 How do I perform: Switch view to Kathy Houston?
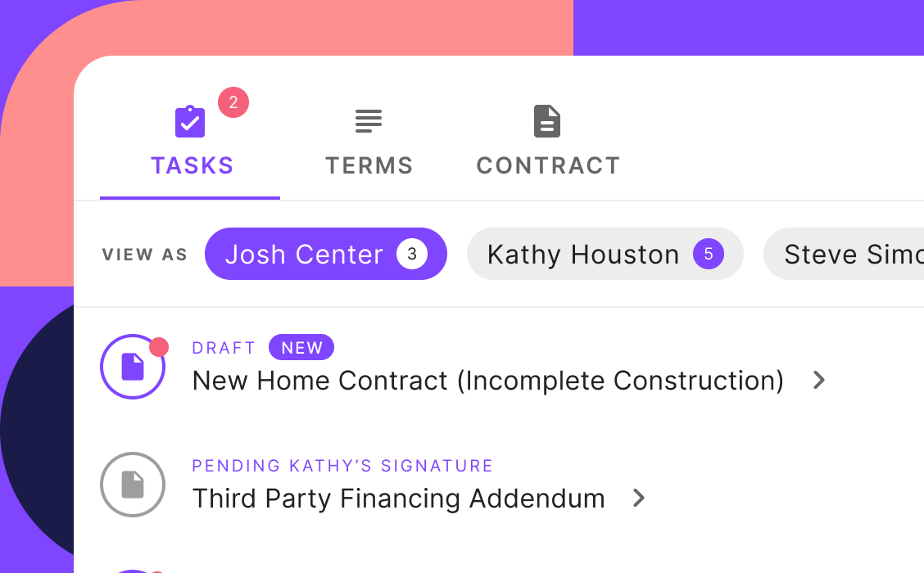pyautogui.click(x=583, y=255)
